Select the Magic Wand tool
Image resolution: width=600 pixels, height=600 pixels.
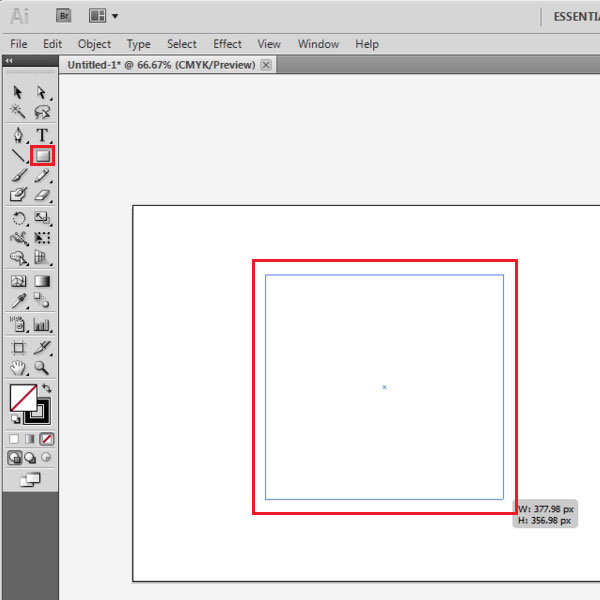[18, 111]
